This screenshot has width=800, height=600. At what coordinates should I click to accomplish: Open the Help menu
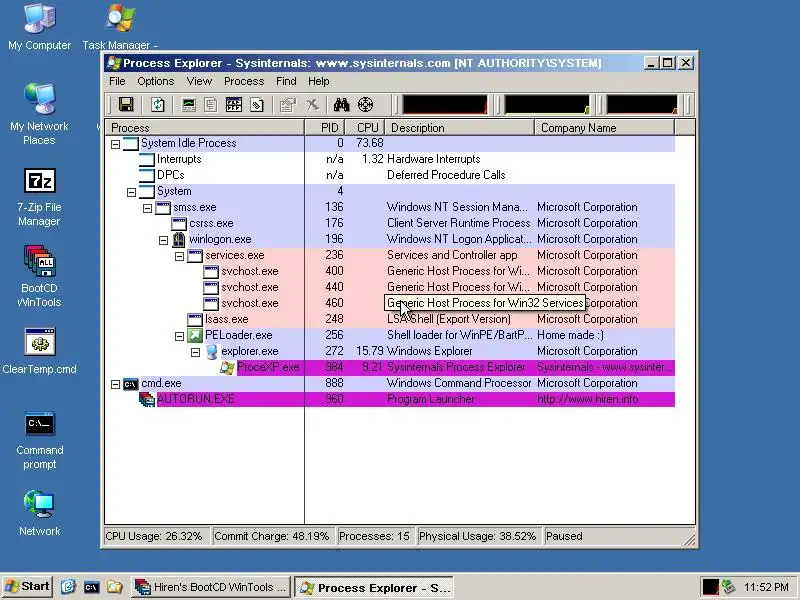(318, 81)
